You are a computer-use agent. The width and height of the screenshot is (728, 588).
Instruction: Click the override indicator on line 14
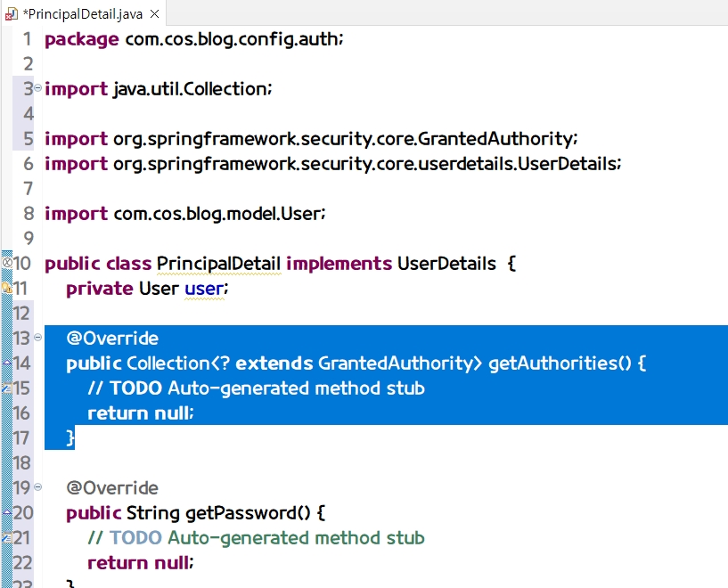pos(7,363)
